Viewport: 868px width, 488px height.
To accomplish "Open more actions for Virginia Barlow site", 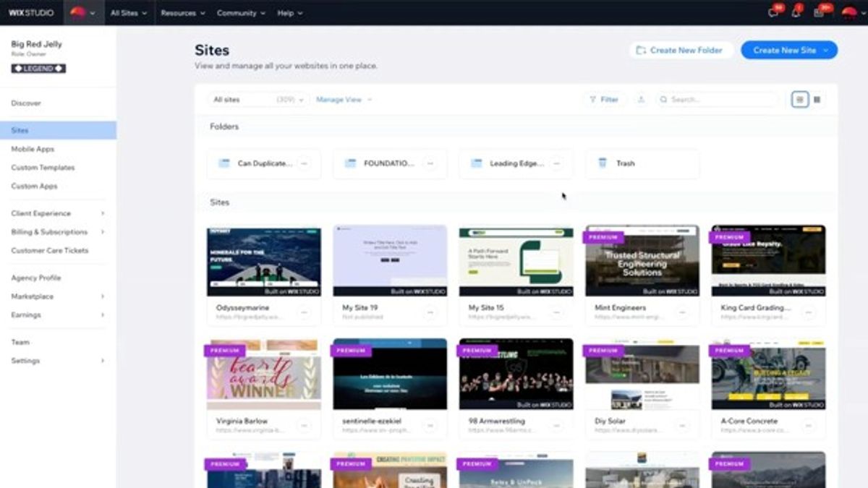I will [304, 426].
